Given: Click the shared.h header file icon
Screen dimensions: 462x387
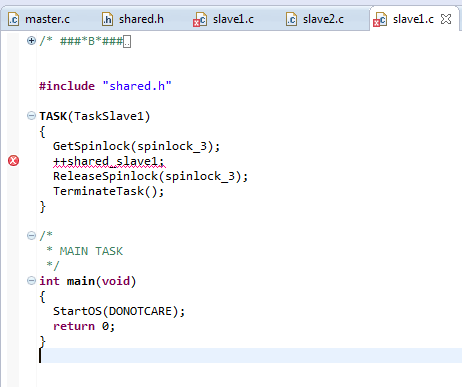Looking at the screenshot, I should [x=107, y=19].
